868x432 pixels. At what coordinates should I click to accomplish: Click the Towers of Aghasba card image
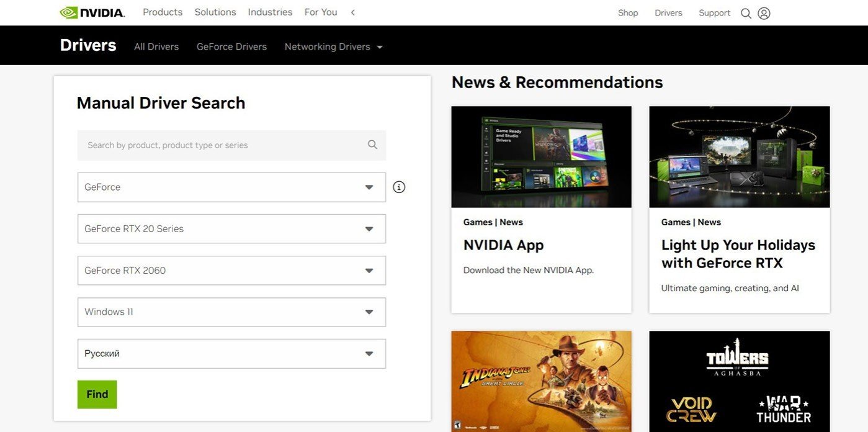click(740, 381)
